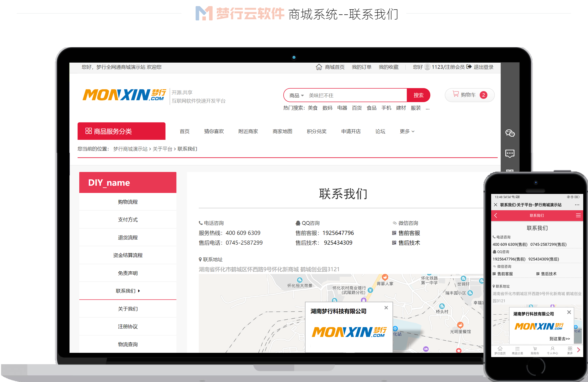The width and height of the screenshot is (588, 382).
Task: Click the shopping cart icon beside 购物车
Action: [456, 94]
